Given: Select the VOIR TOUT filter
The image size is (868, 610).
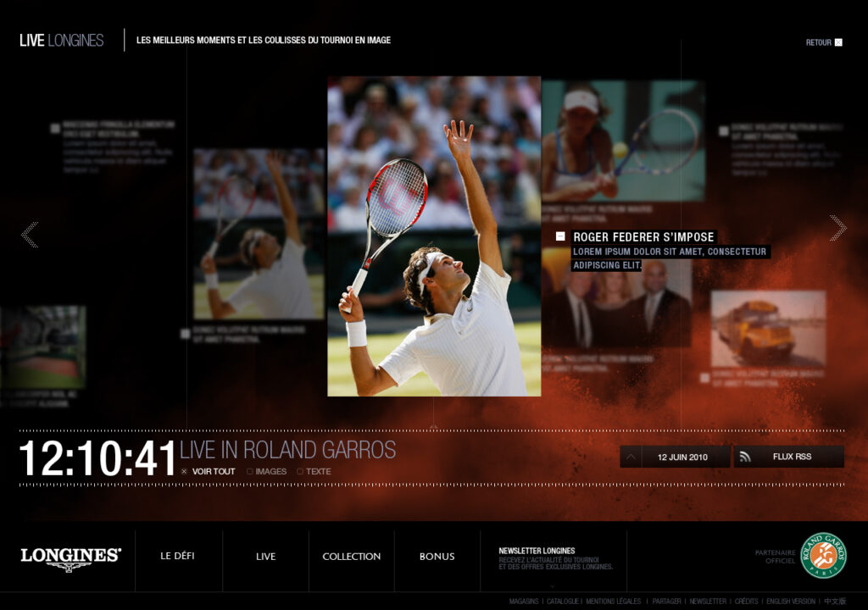Looking at the screenshot, I should point(209,472).
